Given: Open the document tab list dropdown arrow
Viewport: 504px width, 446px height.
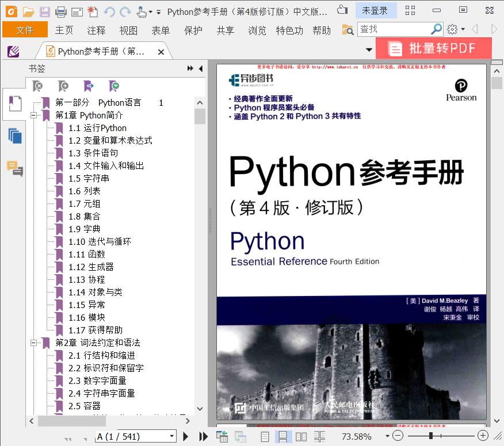Looking at the screenshot, I should pyautogui.click(x=369, y=50).
